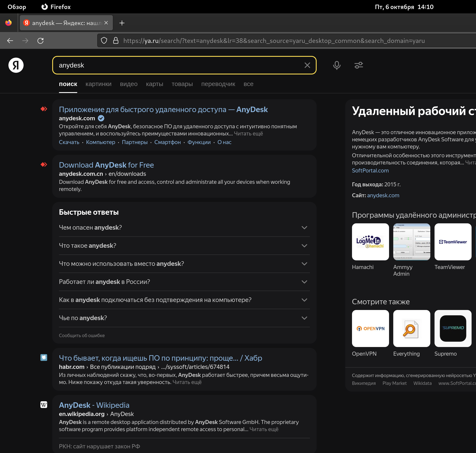Open OpenVPN thumbnail card
Viewport: 476px width, 453px height.
tap(370, 329)
